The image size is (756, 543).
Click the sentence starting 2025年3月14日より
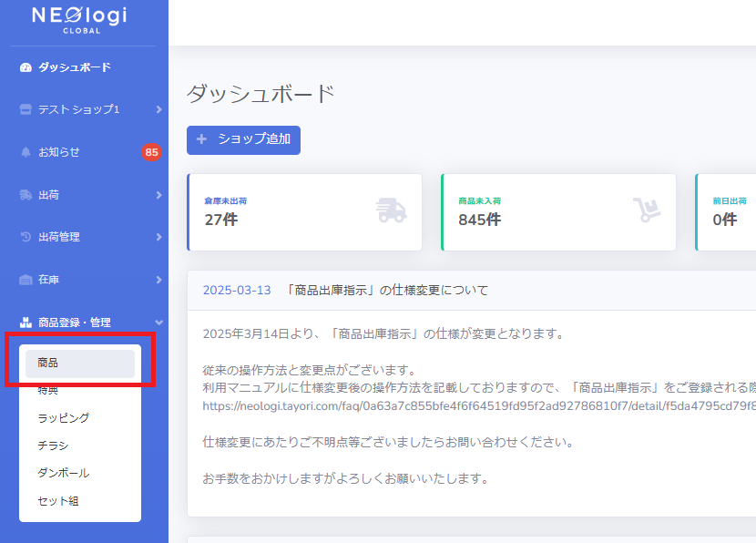(383, 333)
